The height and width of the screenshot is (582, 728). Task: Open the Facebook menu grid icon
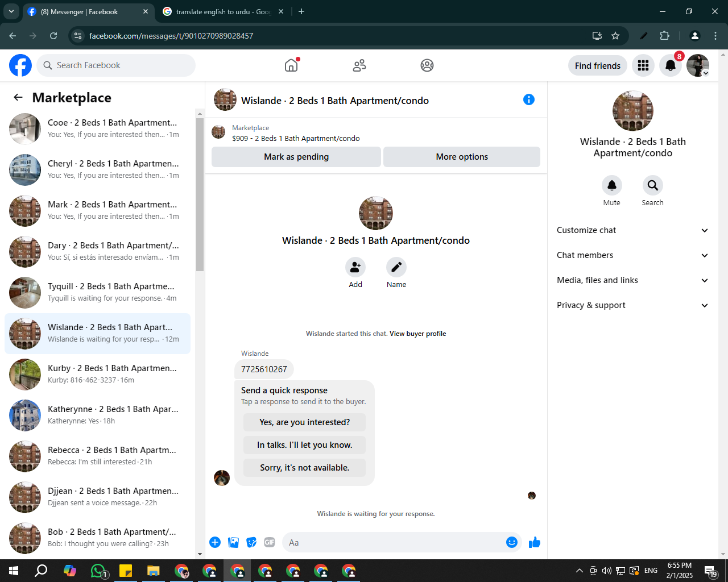pos(643,65)
